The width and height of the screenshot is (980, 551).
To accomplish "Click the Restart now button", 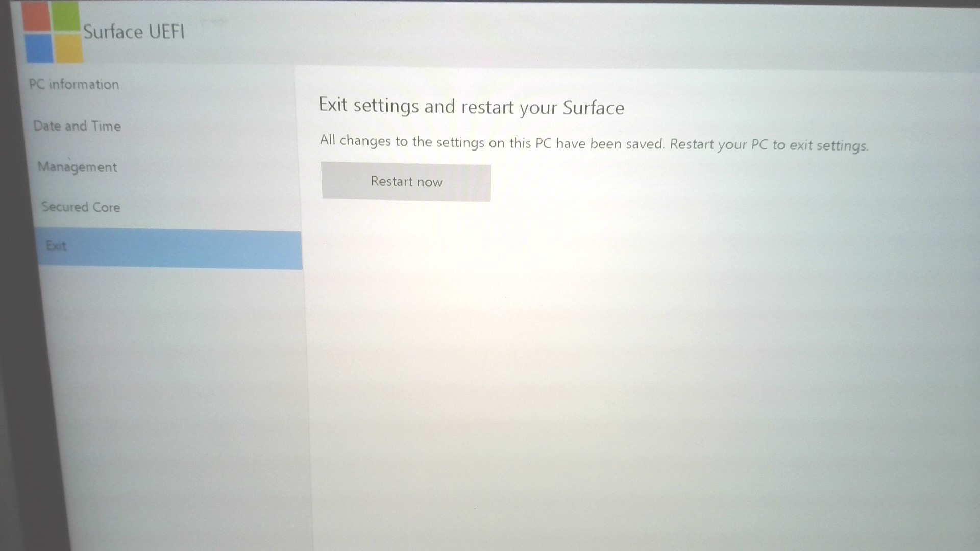I will (406, 182).
